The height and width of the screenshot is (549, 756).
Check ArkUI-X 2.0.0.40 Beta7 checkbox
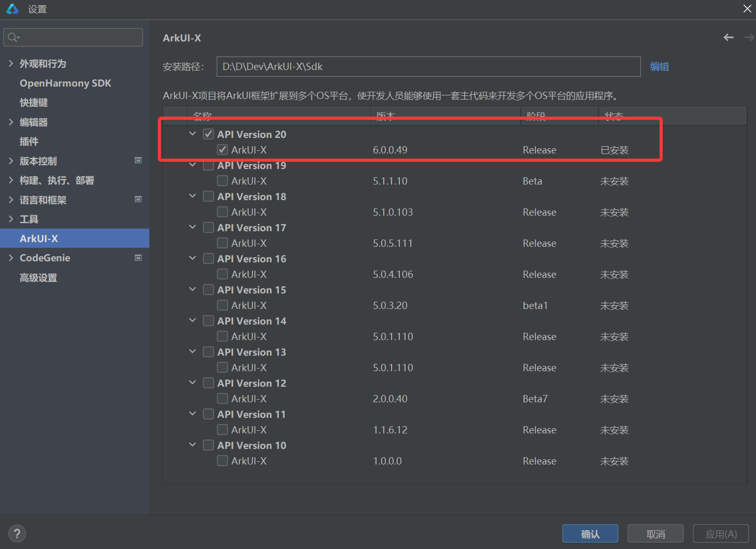pos(222,399)
